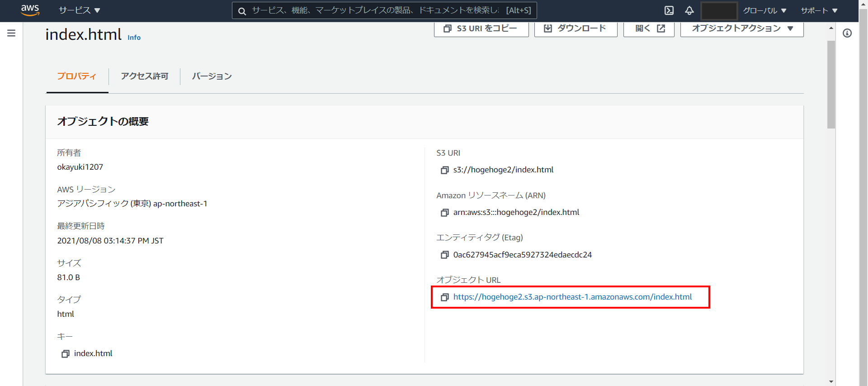Copy the S3 URI s3://hogehoge2/index.html
This screenshot has height=386, width=868.
pos(445,170)
